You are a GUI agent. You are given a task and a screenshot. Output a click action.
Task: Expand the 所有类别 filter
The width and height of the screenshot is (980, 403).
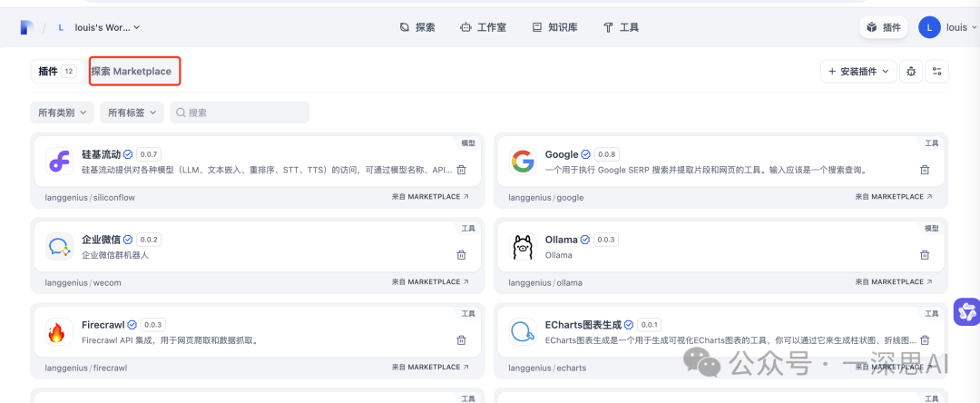tap(62, 113)
